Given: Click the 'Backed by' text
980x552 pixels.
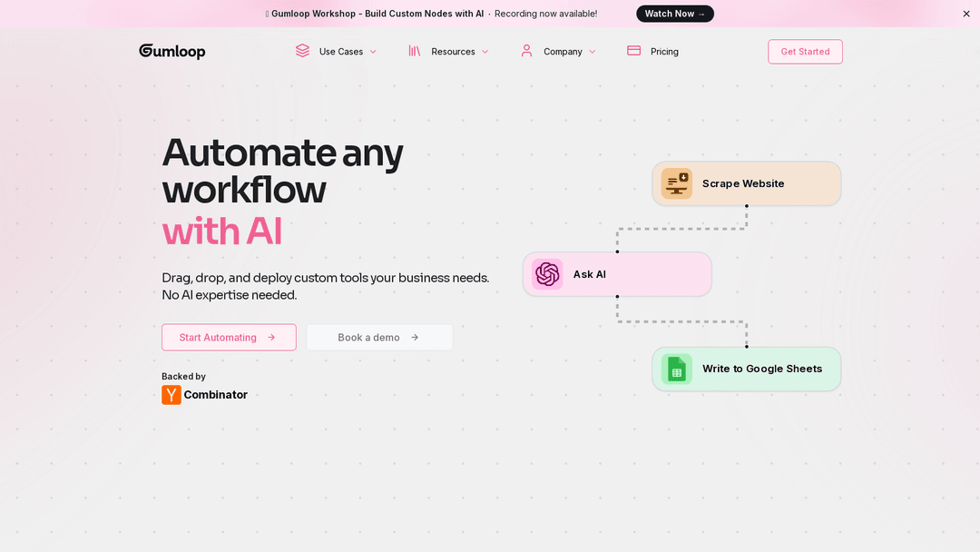Looking at the screenshot, I should pos(183,377).
